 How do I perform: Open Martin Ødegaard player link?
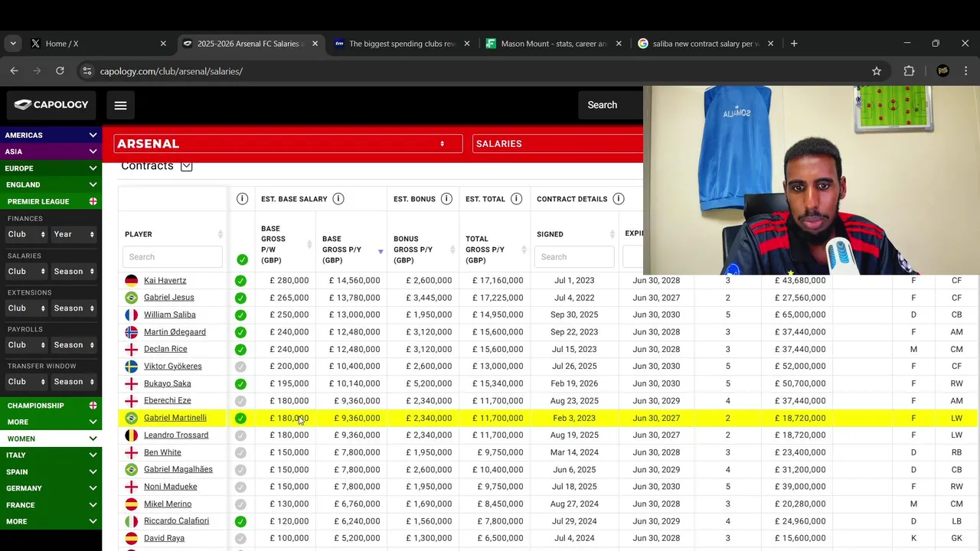click(x=175, y=332)
